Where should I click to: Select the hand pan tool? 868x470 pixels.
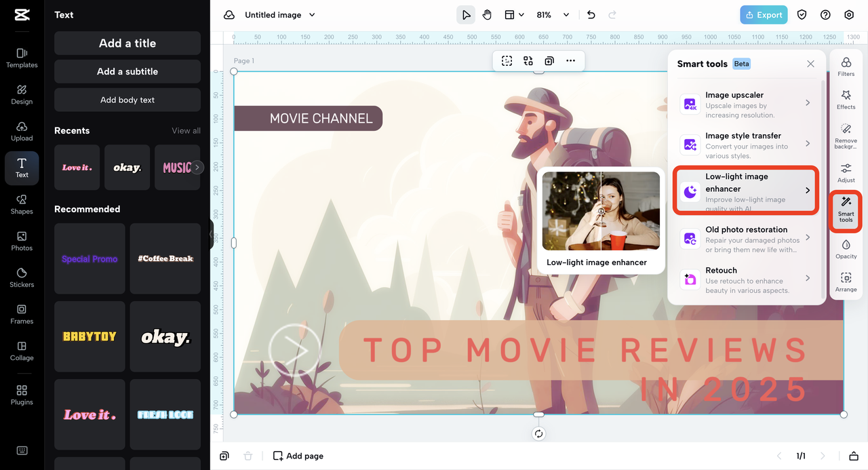[x=487, y=15]
